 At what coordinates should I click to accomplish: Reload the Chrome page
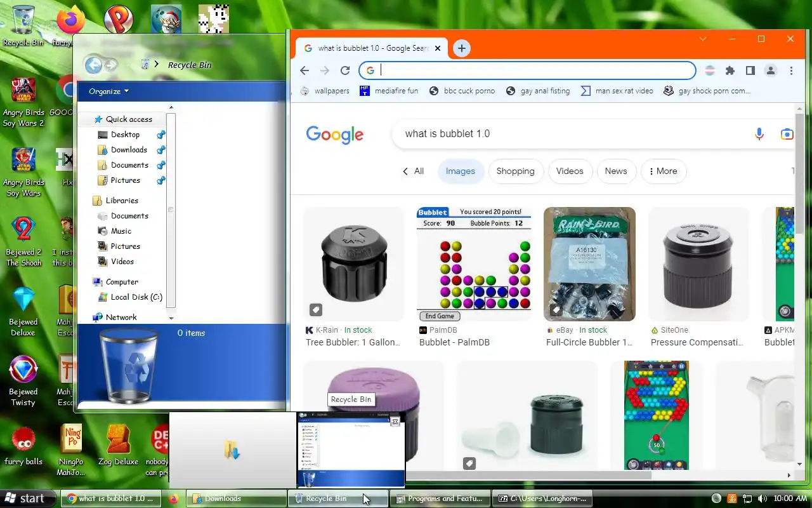tap(345, 70)
